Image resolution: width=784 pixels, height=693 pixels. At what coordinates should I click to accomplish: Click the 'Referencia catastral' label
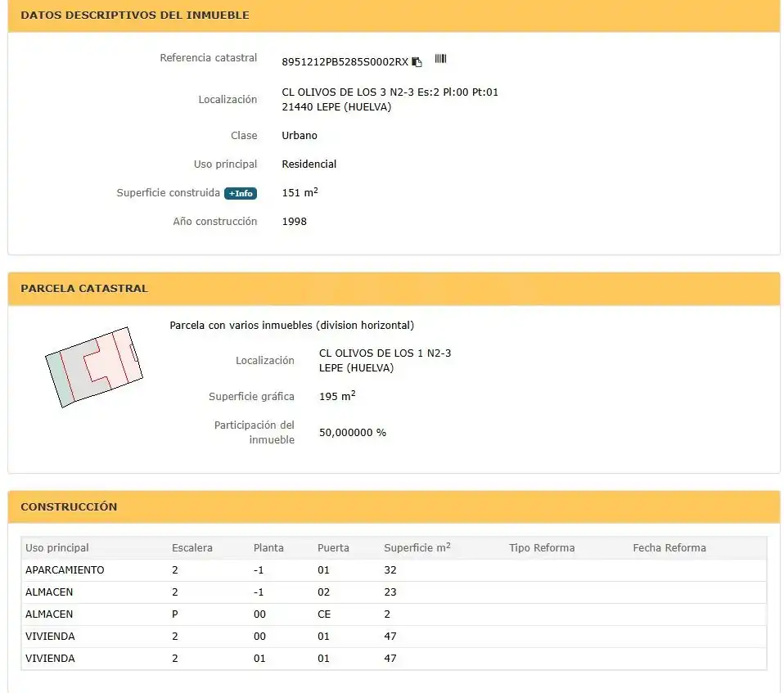pos(209,58)
